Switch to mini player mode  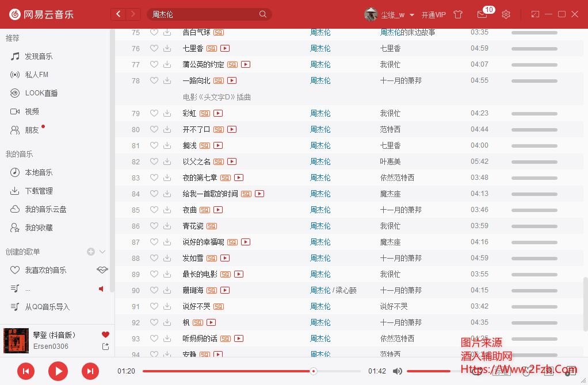click(x=535, y=14)
